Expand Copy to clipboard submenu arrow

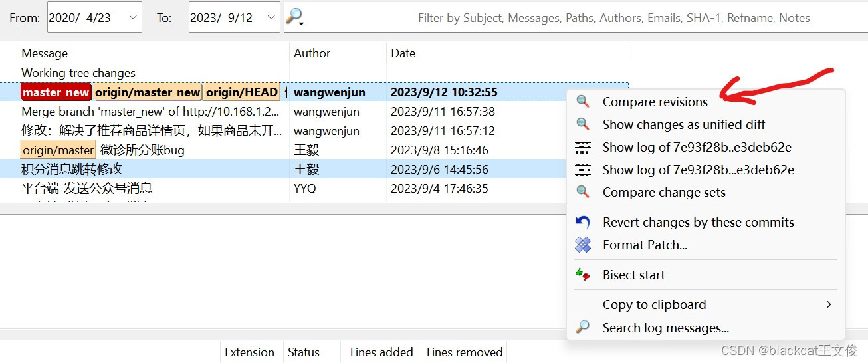coord(828,304)
